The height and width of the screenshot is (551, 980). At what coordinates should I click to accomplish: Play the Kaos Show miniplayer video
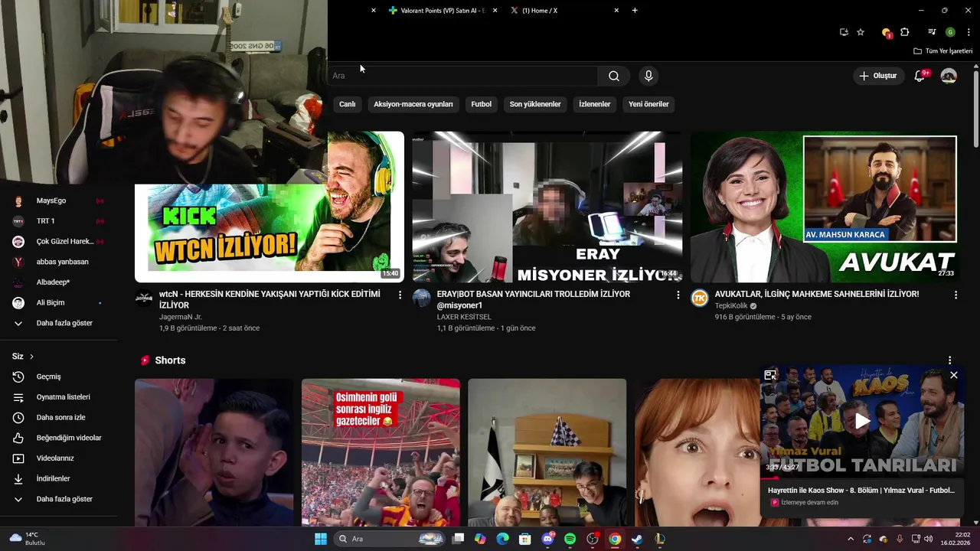pyautogui.click(x=862, y=421)
